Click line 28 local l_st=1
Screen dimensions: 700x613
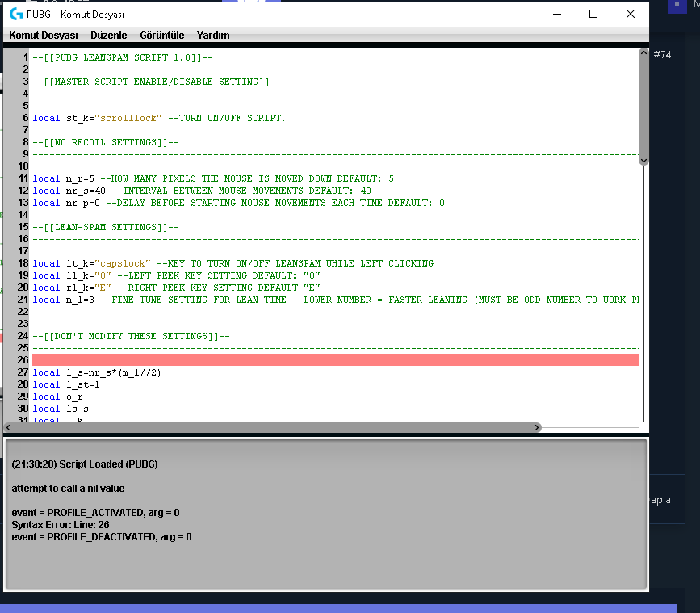tap(66, 384)
